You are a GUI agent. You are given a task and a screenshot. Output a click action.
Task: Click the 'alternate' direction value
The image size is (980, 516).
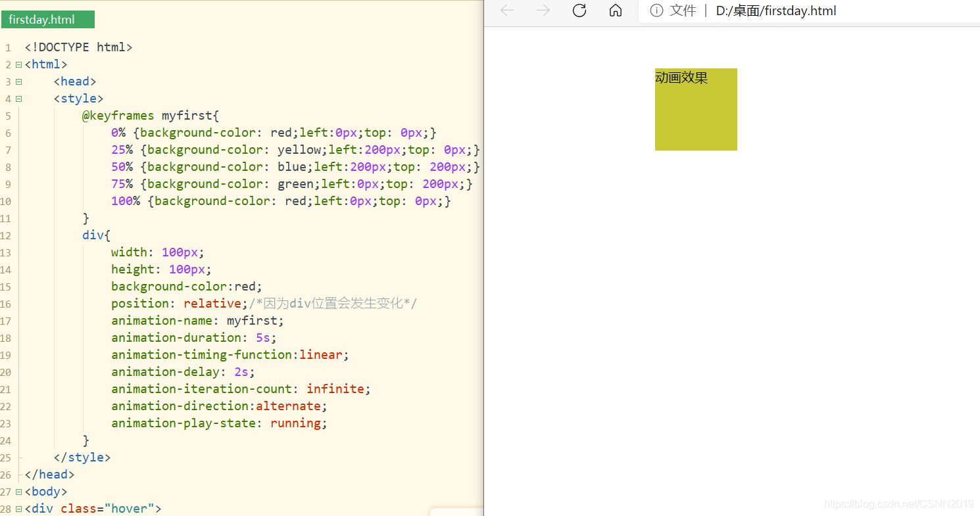[x=288, y=406]
